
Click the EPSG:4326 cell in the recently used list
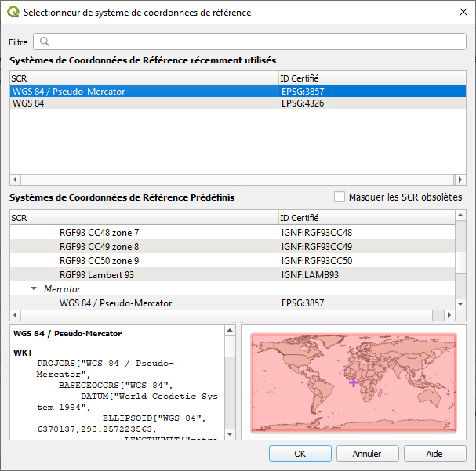303,103
